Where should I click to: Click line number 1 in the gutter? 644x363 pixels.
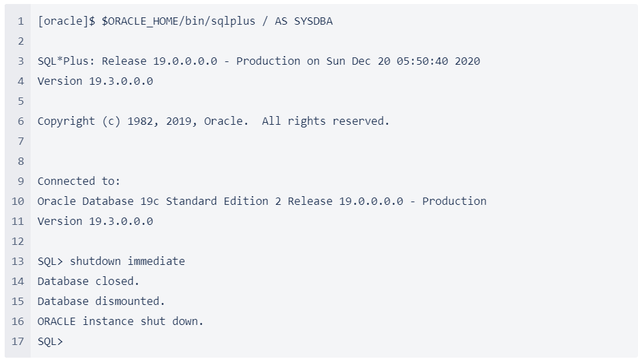coord(21,21)
